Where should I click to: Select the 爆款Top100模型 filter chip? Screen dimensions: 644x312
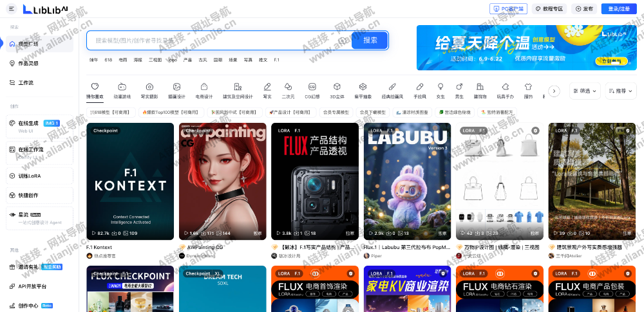(x=172, y=112)
